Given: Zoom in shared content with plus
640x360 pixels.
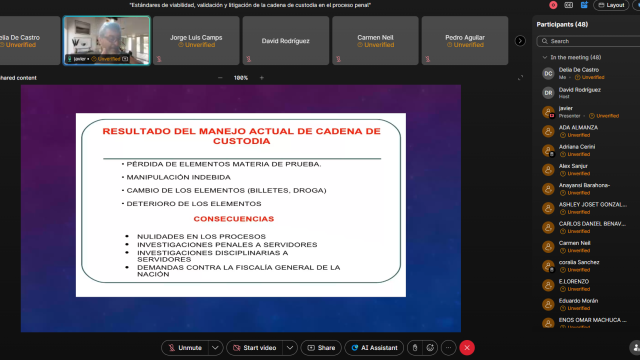Looking at the screenshot, I should pyautogui.click(x=262, y=78).
